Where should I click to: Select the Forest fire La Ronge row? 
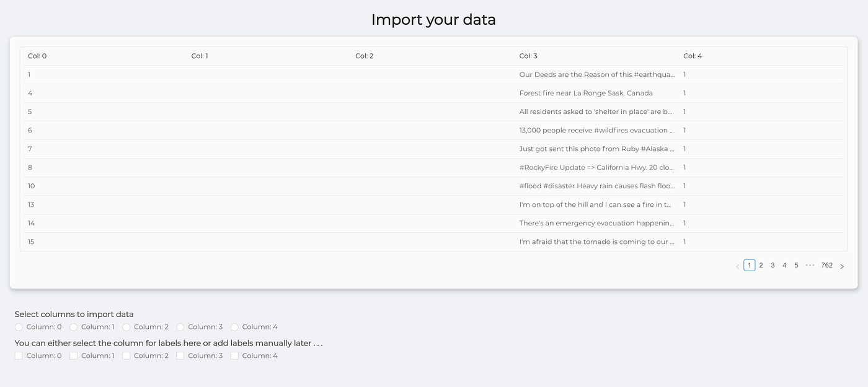tap(434, 93)
